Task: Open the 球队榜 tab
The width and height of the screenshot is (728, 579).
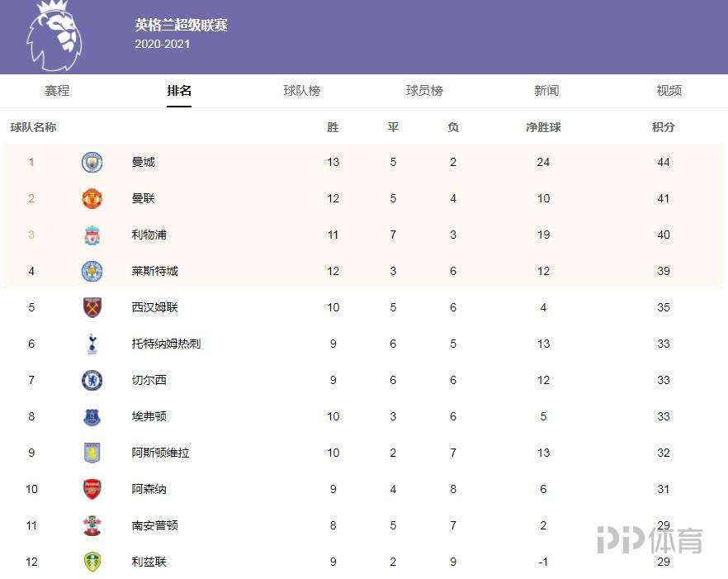Action: tap(302, 91)
